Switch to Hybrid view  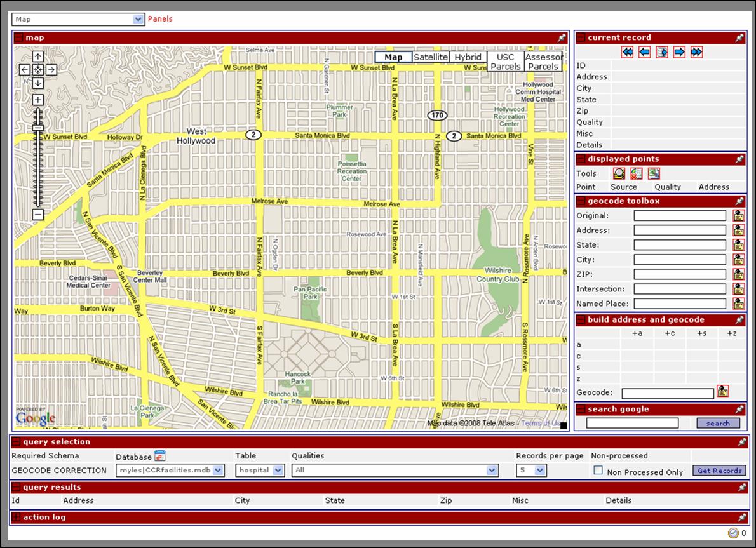click(x=468, y=57)
